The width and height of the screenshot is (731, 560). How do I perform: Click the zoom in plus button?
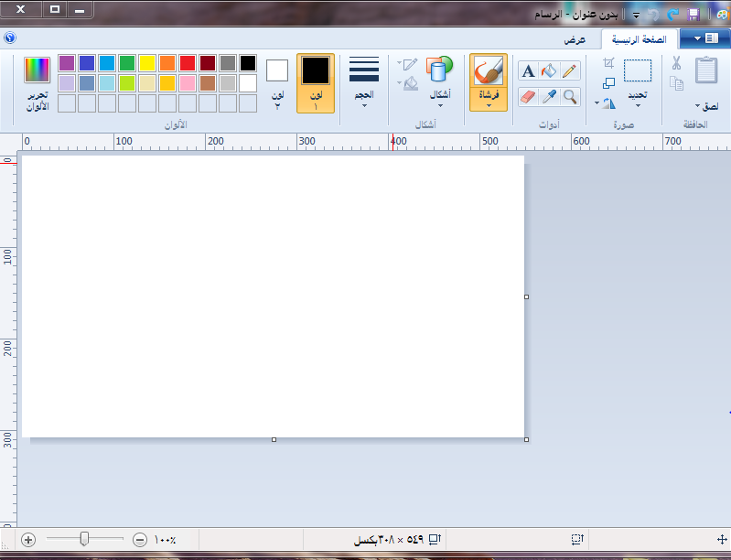pyautogui.click(x=28, y=540)
